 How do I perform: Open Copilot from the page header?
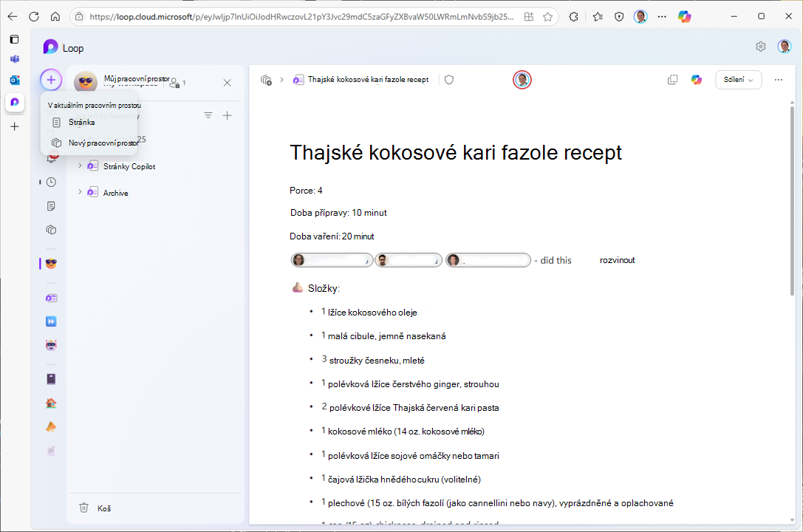click(697, 80)
